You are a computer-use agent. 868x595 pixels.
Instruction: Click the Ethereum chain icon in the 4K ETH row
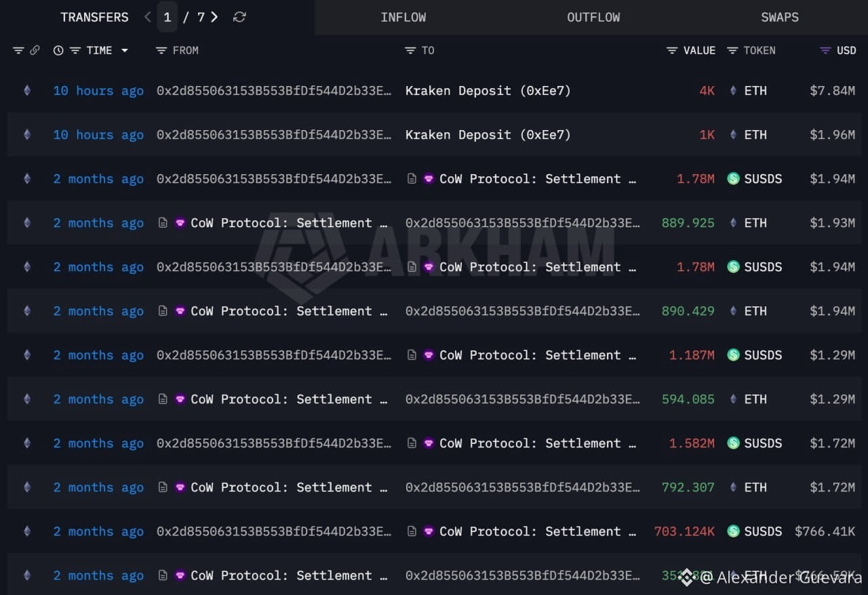27,90
